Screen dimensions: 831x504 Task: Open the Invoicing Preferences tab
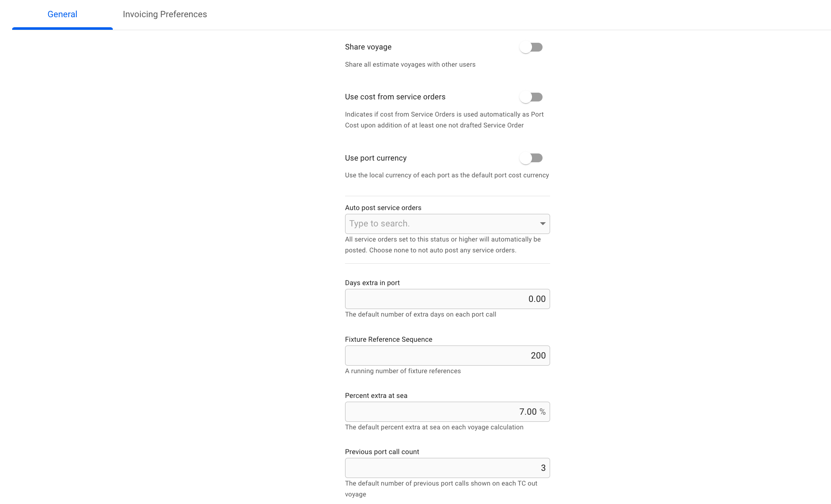point(165,14)
